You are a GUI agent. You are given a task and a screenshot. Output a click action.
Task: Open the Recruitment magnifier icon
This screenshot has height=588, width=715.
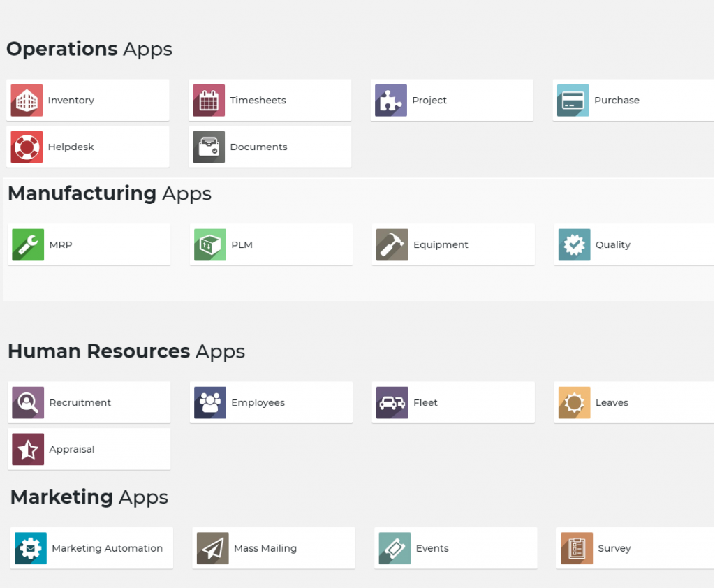28,403
